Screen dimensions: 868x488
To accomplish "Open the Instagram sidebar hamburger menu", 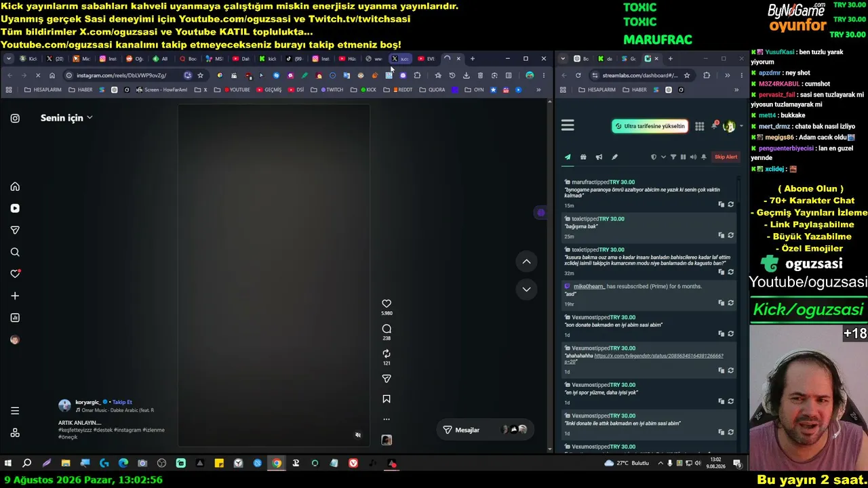I will [x=15, y=411].
